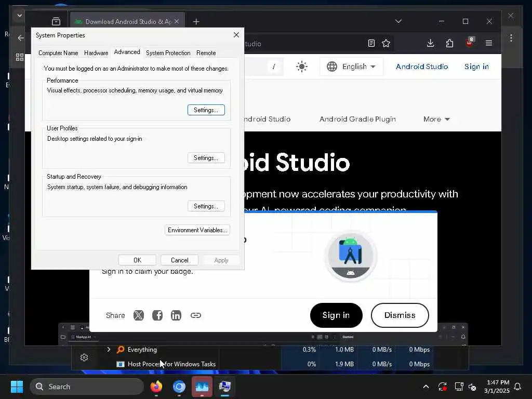Click the red extension badge icon
Screen dimensions: 532x399
(469, 43)
